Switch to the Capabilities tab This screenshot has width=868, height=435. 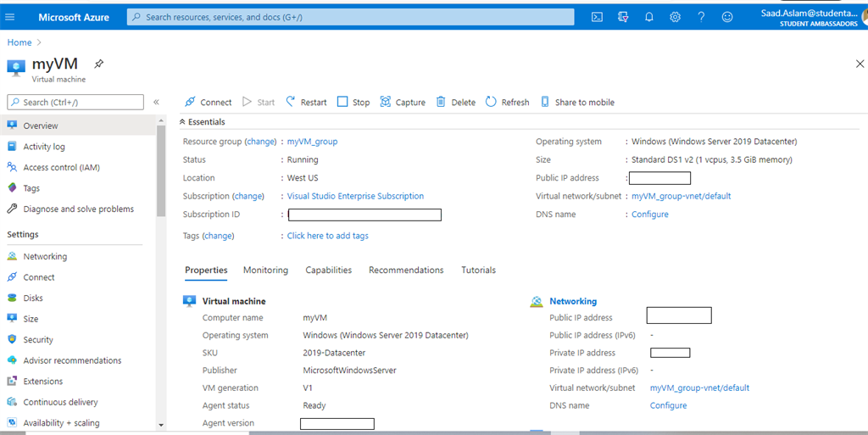(328, 270)
